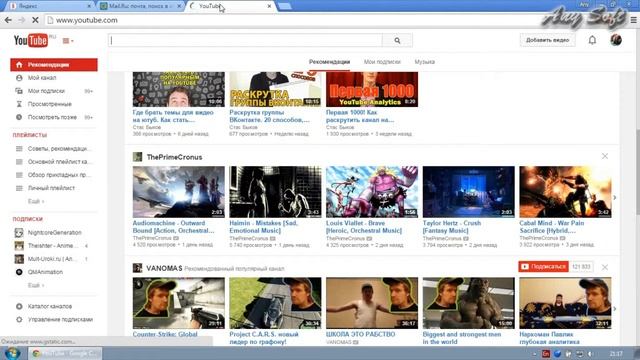Open the Theishter - Anime subscription
Viewport: 640px width, 360px height.
(x=54, y=246)
